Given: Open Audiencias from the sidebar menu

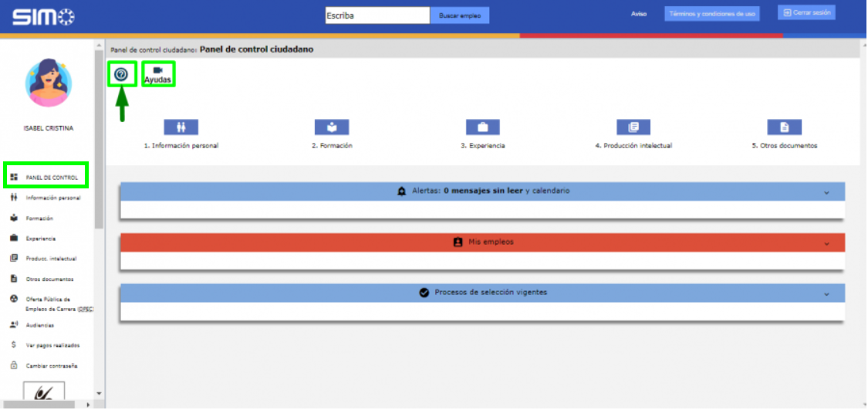Looking at the screenshot, I should [x=40, y=325].
